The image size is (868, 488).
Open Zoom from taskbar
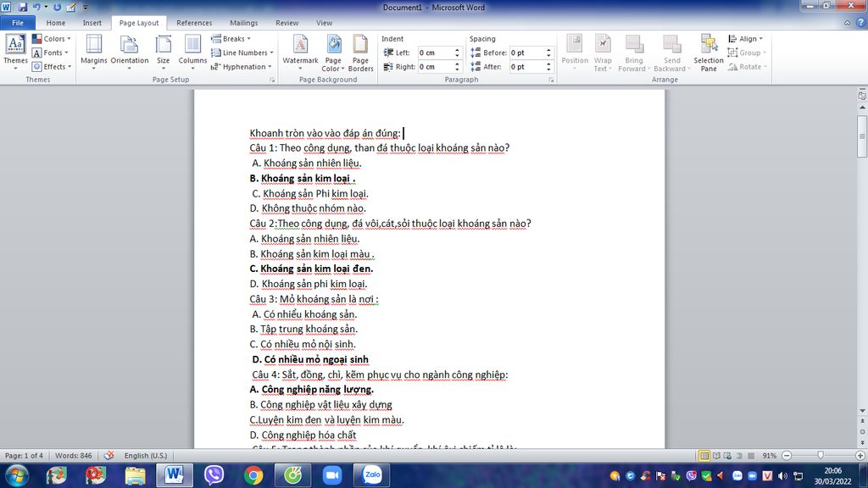332,475
